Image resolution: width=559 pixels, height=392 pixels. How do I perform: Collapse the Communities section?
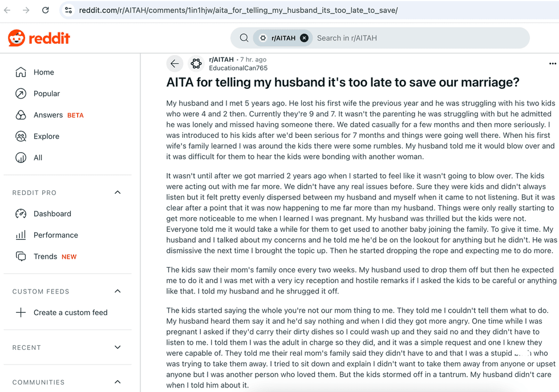pos(118,382)
